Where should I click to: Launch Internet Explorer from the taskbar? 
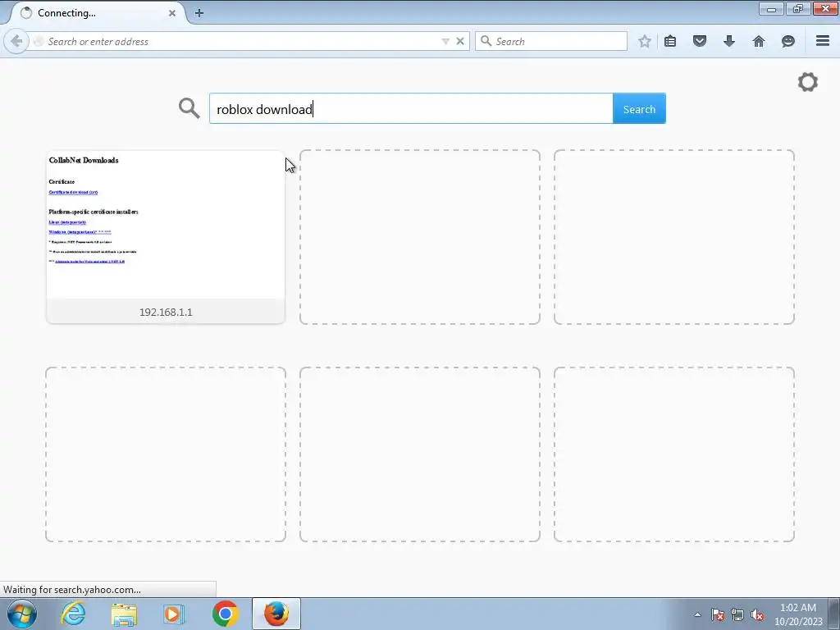[73, 614]
